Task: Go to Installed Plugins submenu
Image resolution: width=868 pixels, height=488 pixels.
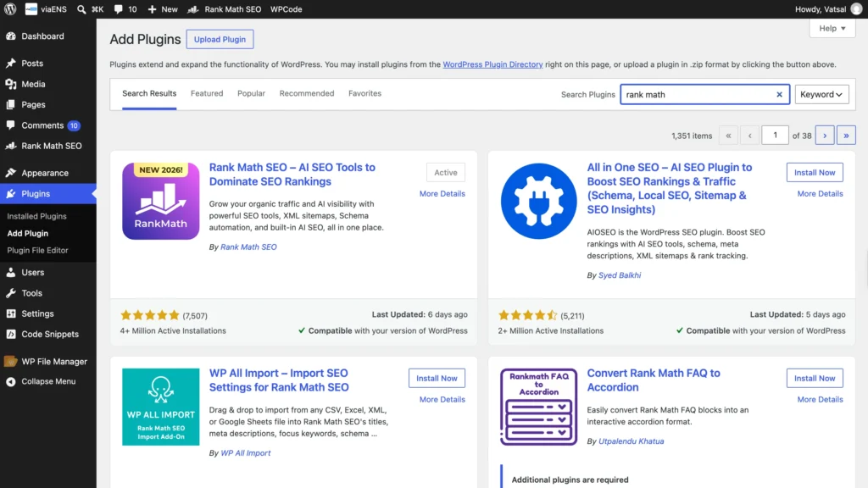Action: (x=36, y=216)
